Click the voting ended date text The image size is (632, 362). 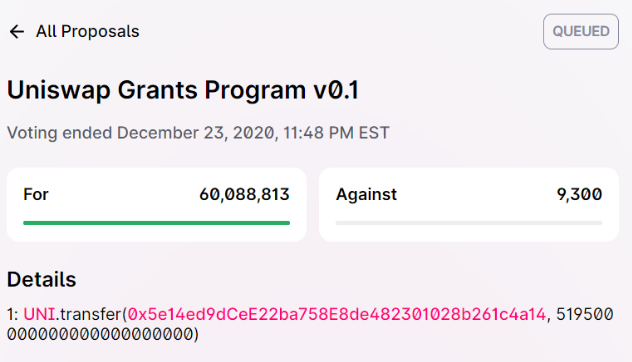coord(198,133)
